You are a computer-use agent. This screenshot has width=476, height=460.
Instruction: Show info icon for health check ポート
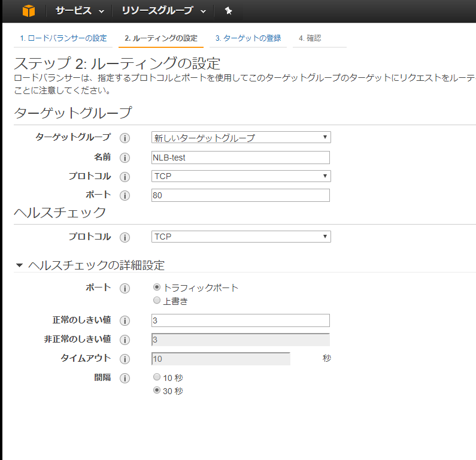[x=125, y=288]
